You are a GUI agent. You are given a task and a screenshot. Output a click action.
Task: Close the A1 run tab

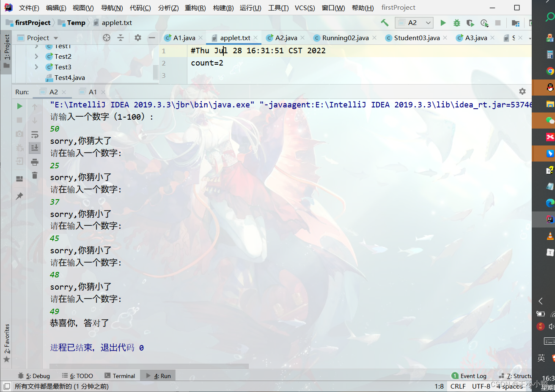click(103, 92)
